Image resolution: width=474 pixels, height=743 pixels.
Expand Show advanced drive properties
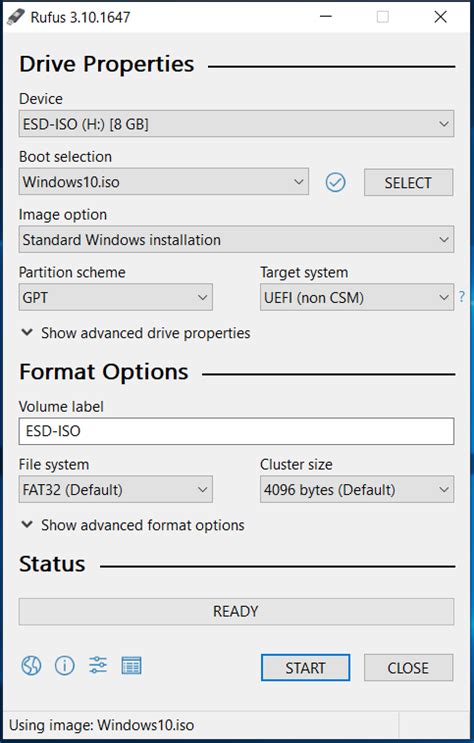coord(136,333)
